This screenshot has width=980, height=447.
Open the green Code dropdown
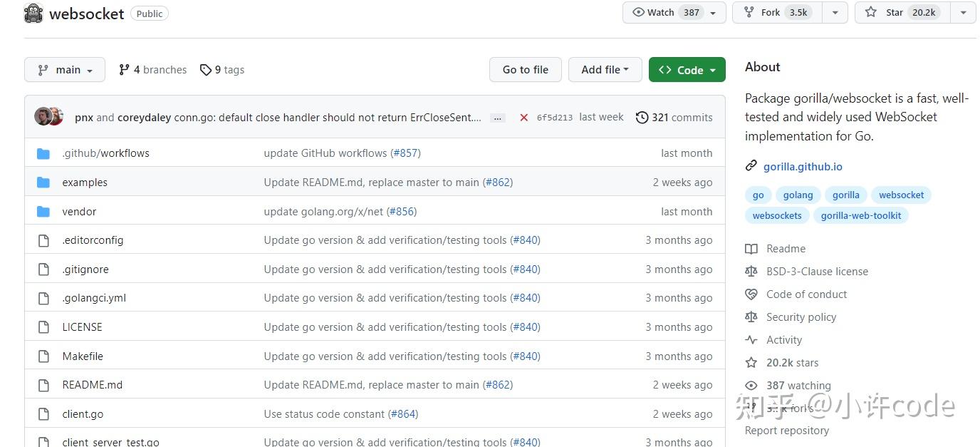687,70
